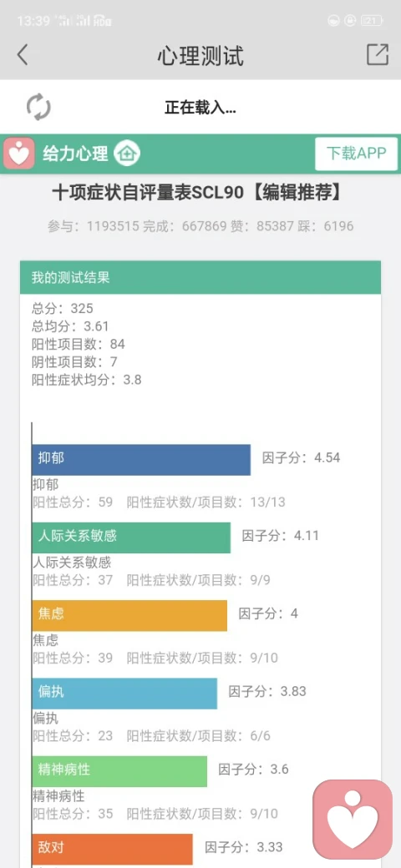Select the green 人际关系敏感 bar

131,537
